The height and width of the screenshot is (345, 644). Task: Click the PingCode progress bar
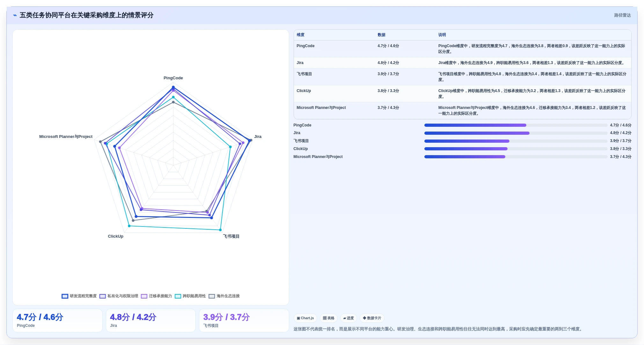(x=516, y=125)
